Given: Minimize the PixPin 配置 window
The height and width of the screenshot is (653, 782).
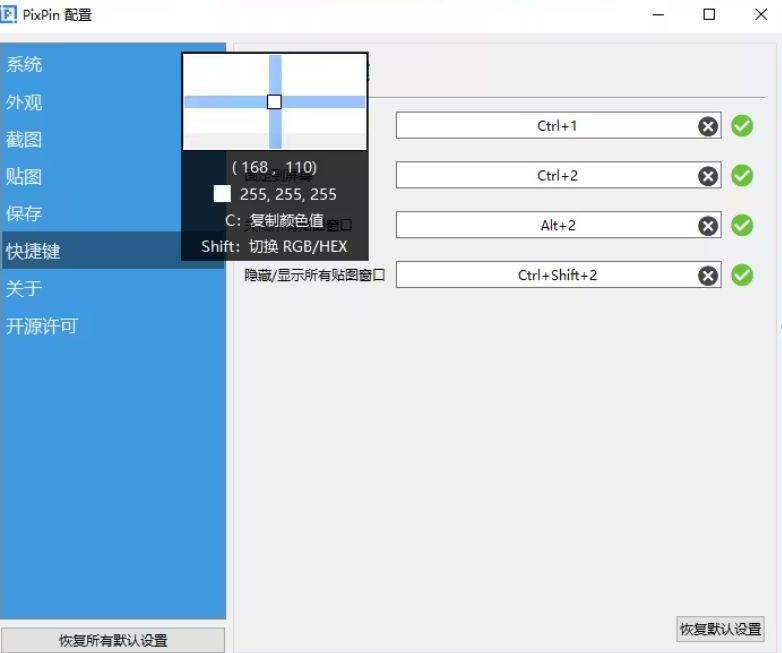Looking at the screenshot, I should [x=658, y=14].
